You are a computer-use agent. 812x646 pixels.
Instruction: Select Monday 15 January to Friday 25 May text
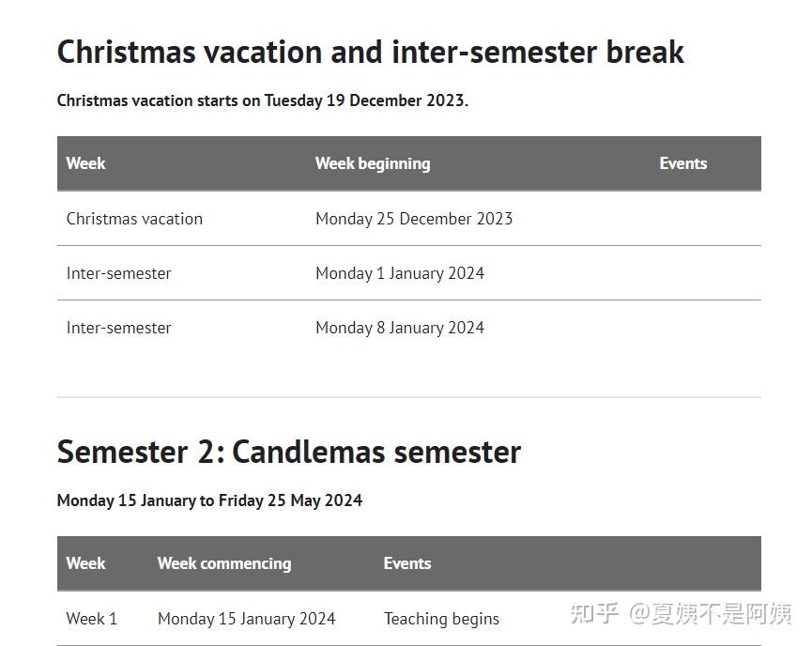pyautogui.click(x=209, y=500)
